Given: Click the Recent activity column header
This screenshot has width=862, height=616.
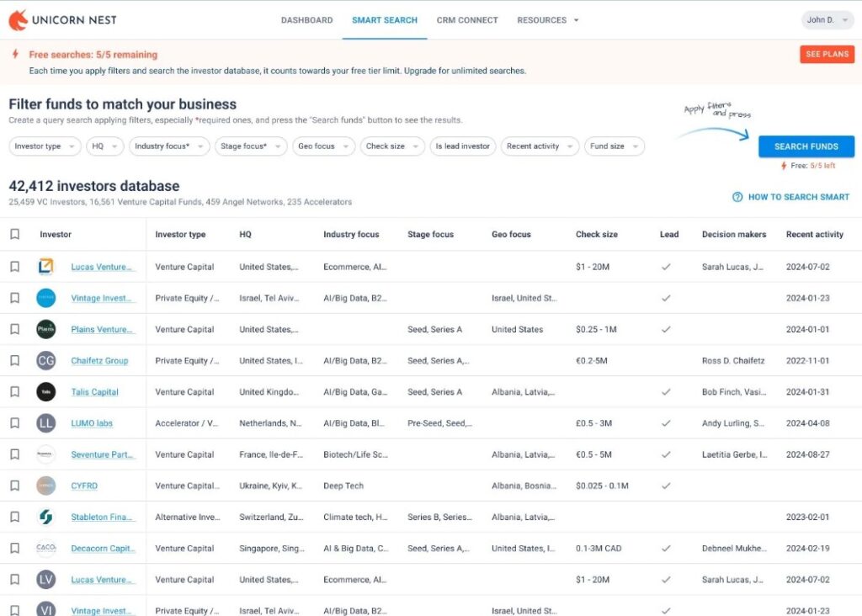Looking at the screenshot, I should coord(815,234).
